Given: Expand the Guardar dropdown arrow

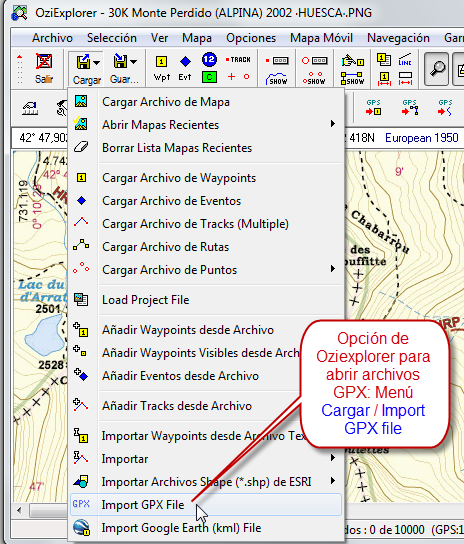Looking at the screenshot, I should [x=134, y=62].
